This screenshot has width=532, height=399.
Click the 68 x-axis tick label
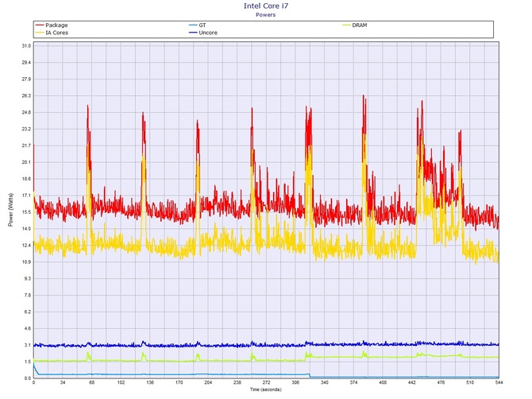pos(91,382)
